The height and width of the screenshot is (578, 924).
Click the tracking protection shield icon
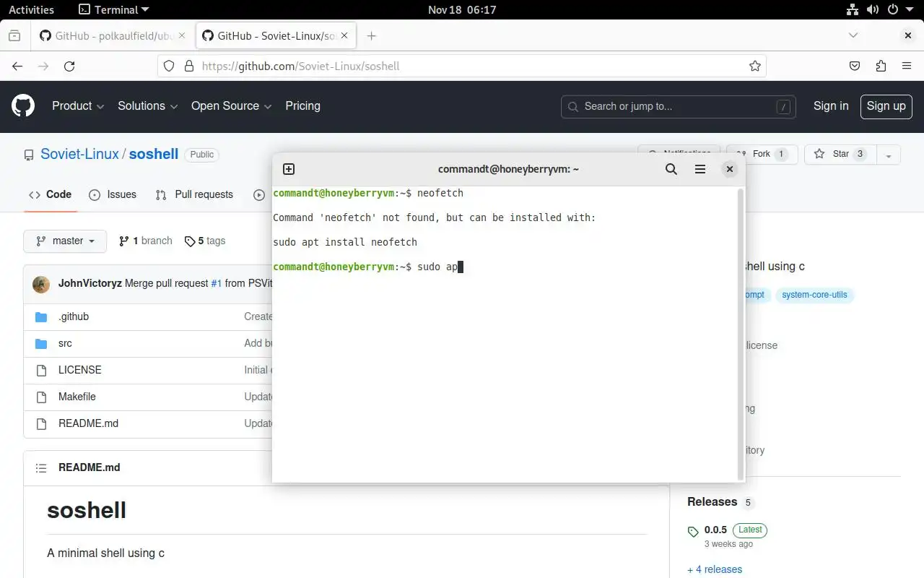[169, 66]
